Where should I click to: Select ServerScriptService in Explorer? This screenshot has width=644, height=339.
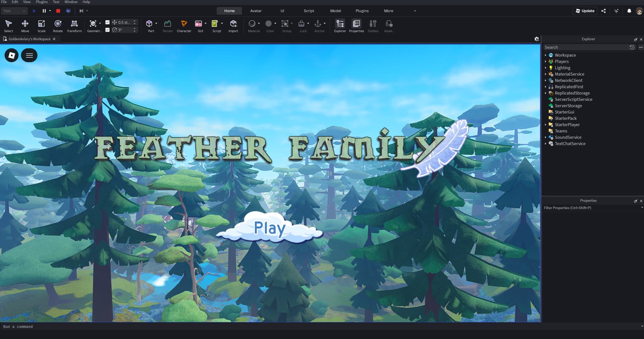coord(573,100)
